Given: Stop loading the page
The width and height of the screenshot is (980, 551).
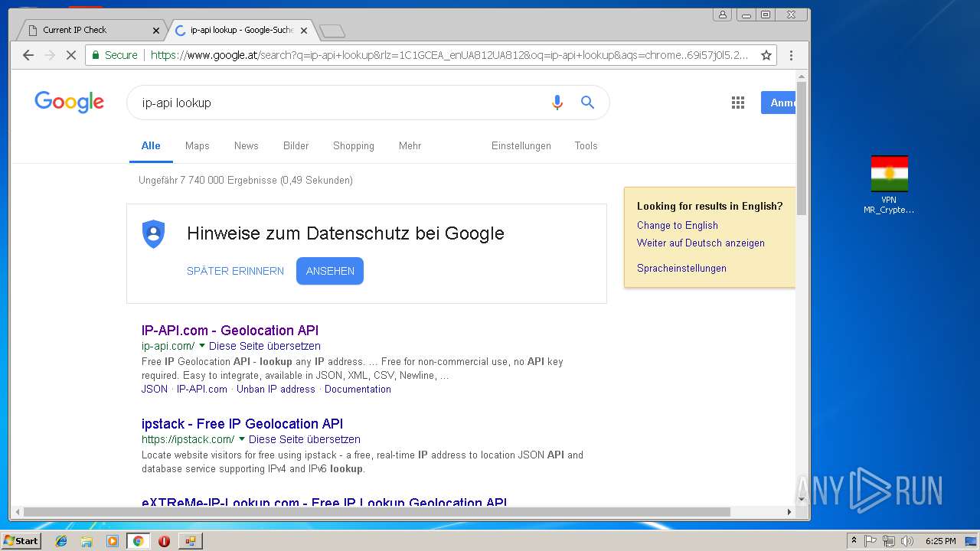Looking at the screenshot, I should click(70, 55).
